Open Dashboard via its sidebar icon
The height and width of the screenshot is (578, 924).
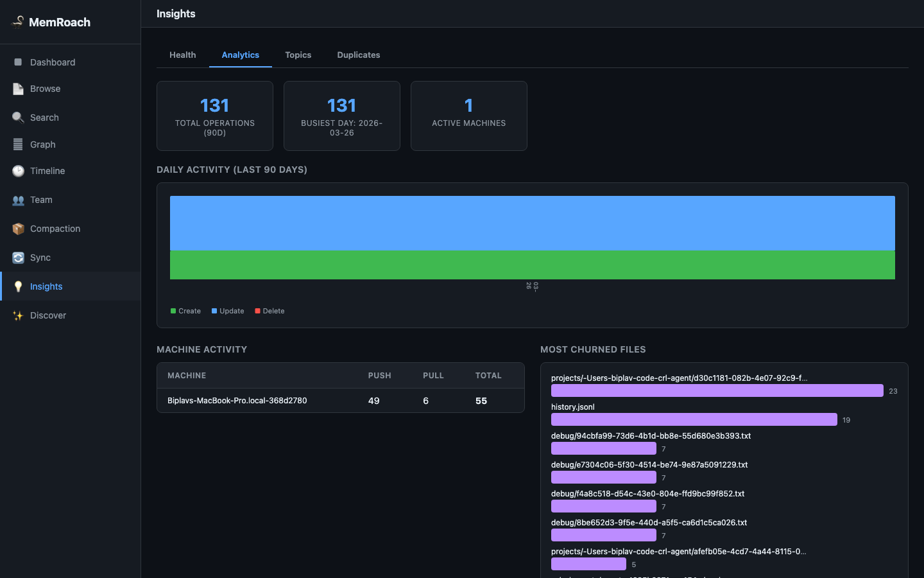tap(18, 62)
